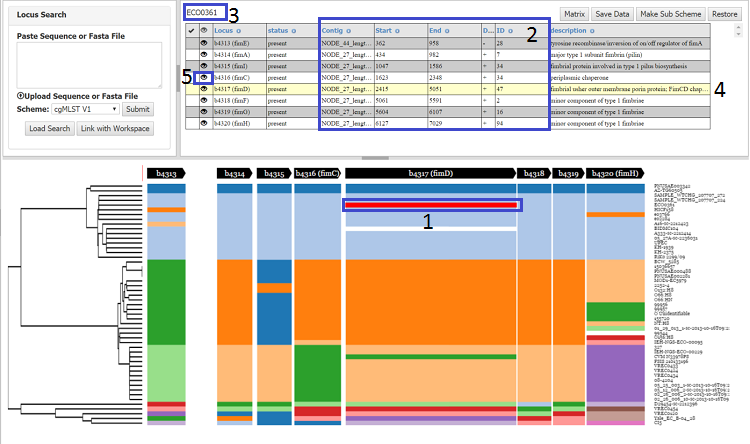This screenshot has height=444, width=750.
Task: Select the b4317 (fimD) gene arrow header
Action: coord(430,173)
